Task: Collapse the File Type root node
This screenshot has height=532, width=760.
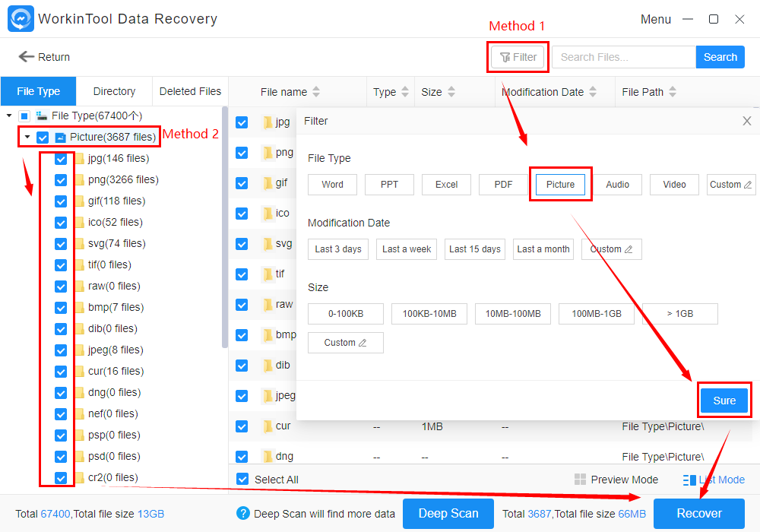Action: click(x=9, y=116)
